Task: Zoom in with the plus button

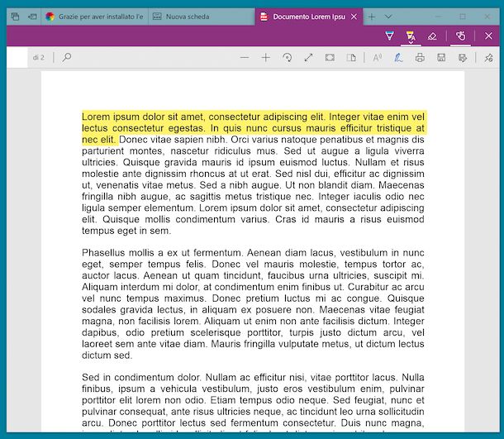Action: [x=265, y=58]
